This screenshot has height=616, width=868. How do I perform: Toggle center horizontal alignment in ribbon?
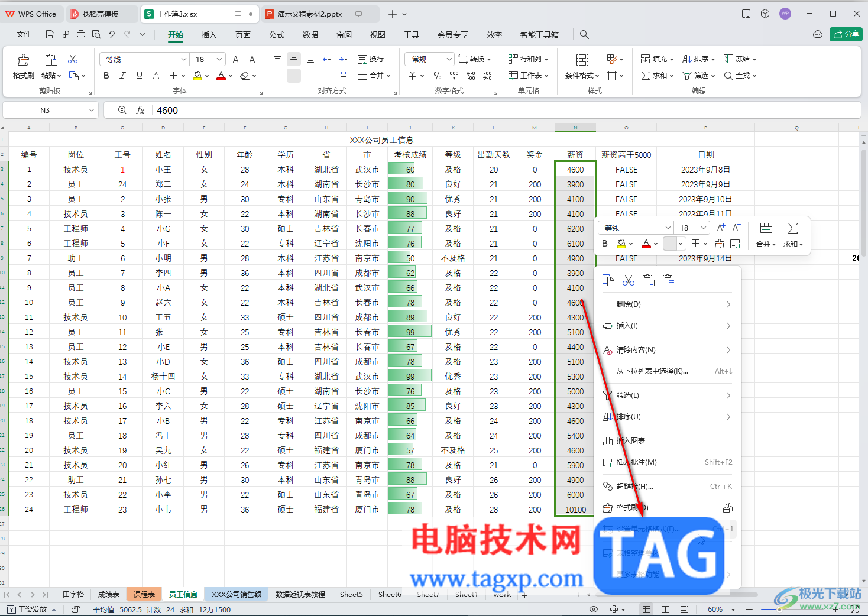pos(293,76)
